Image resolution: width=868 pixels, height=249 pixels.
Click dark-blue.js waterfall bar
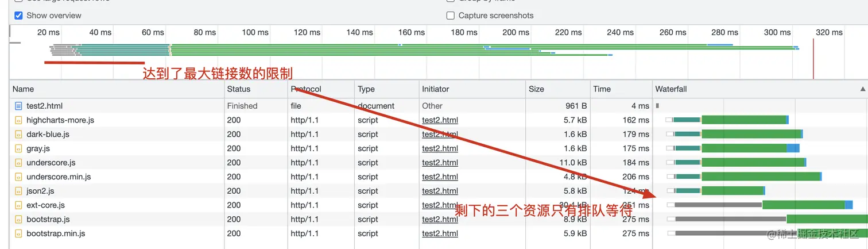(x=734, y=134)
